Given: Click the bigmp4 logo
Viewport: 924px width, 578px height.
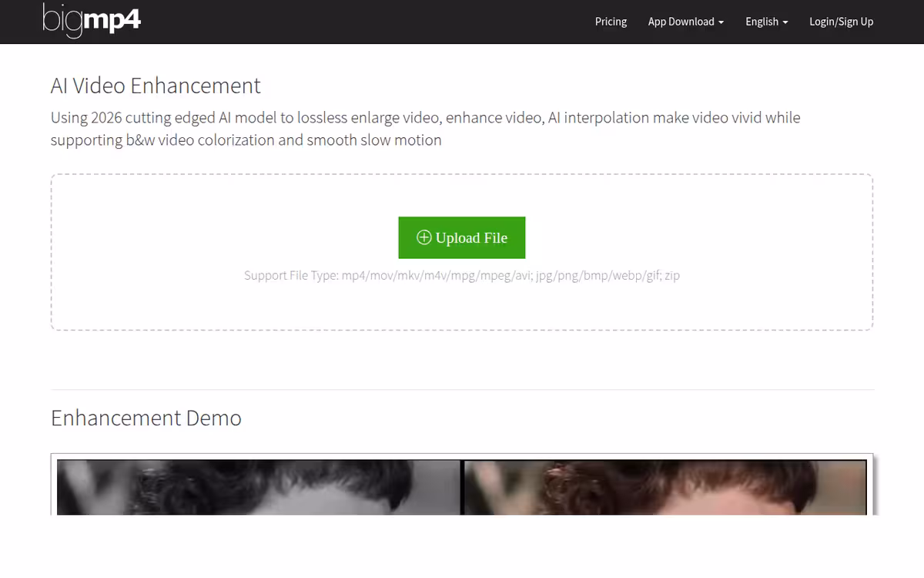Looking at the screenshot, I should (x=92, y=20).
